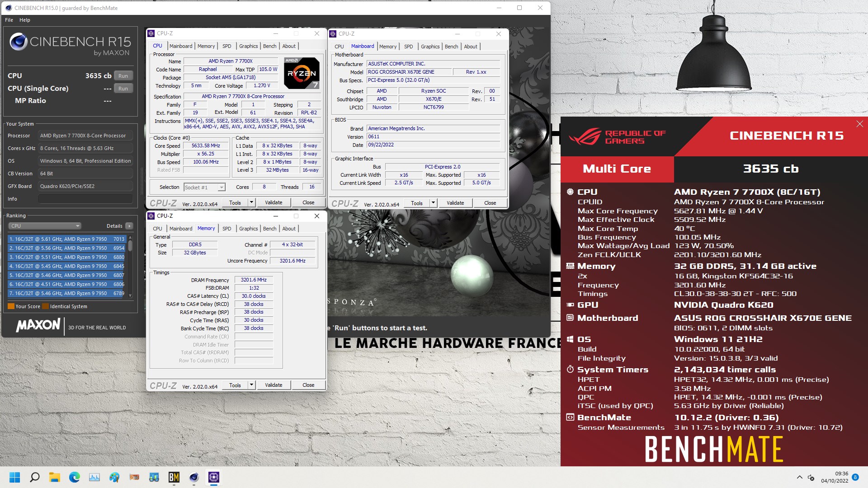
Task: Click the orange Your Score legend swatch
Action: 11,306
